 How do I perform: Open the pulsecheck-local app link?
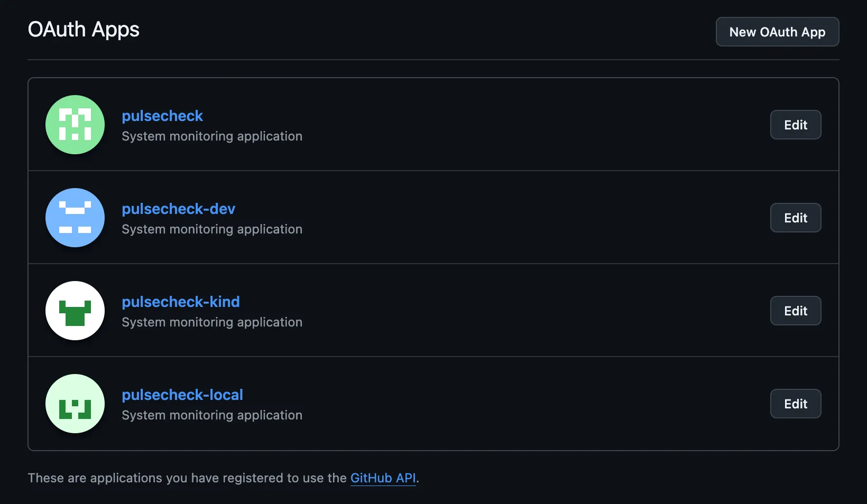[x=182, y=395]
